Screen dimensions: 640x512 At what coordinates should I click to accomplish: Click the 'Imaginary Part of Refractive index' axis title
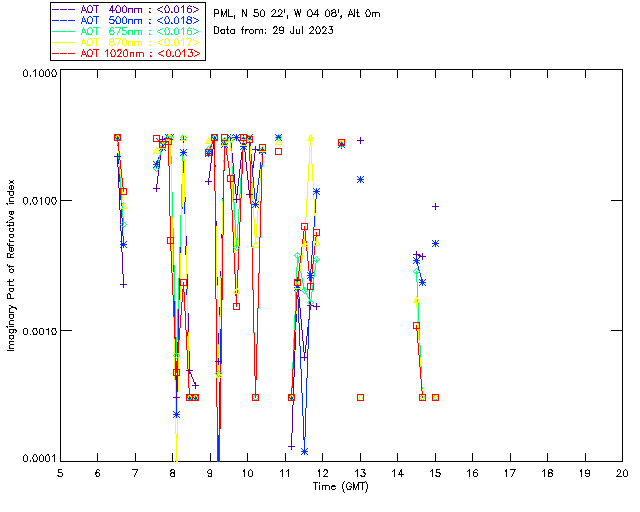tap(11, 265)
